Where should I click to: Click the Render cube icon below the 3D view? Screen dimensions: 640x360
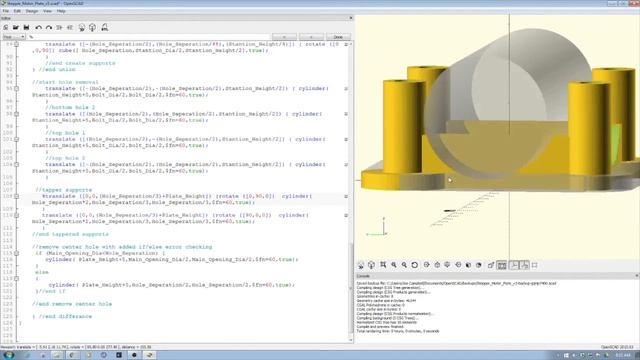coord(371,265)
